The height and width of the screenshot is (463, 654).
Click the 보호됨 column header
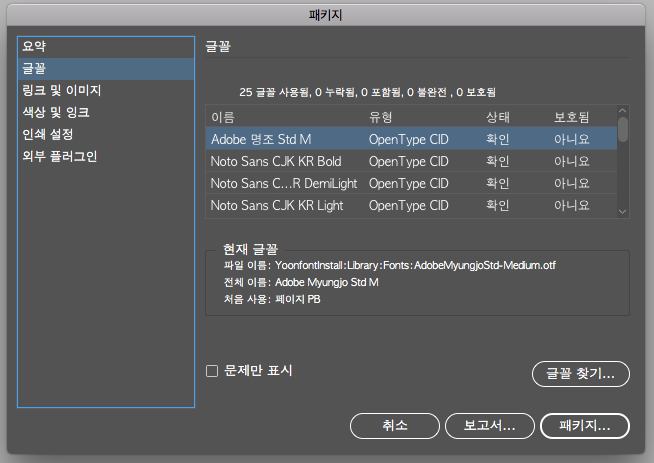pos(571,117)
